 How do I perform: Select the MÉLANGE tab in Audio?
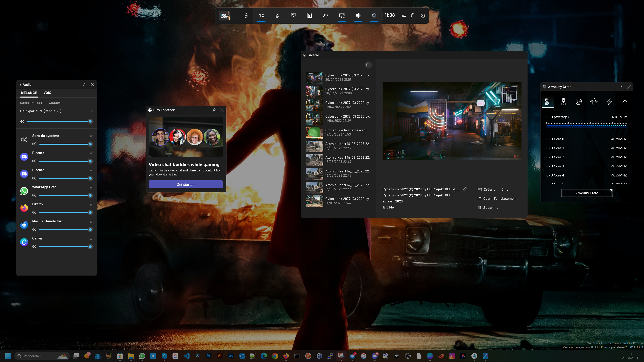coord(29,93)
